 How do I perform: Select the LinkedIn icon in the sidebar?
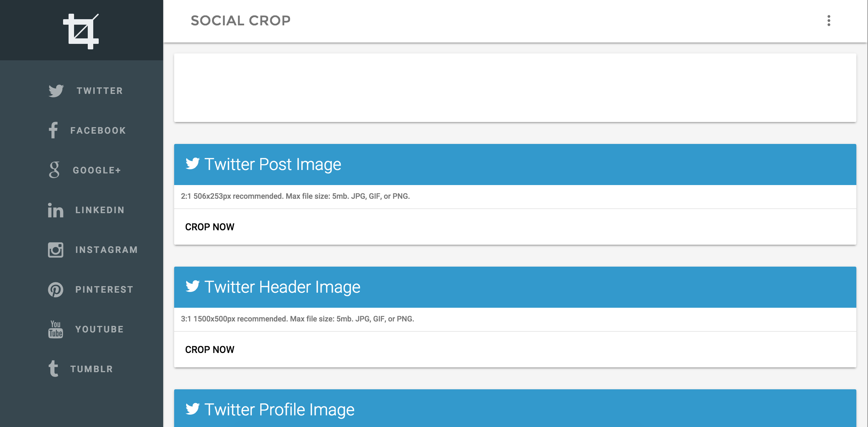[x=55, y=210]
